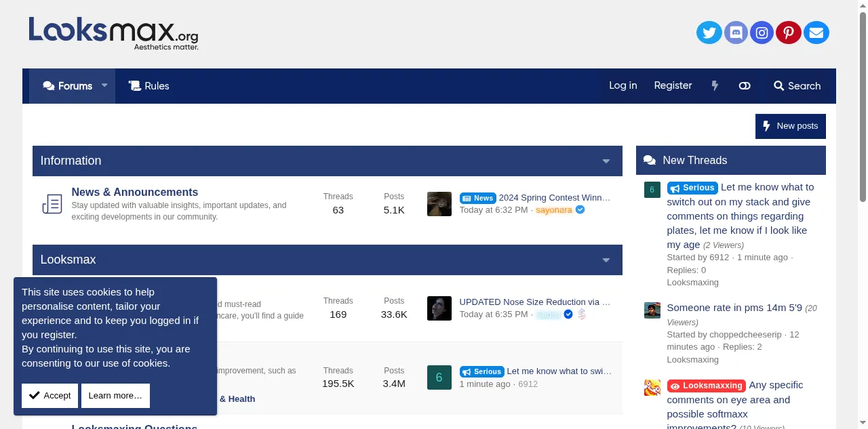Open the 'Let me know what to switch out' thread in sidebar
The width and height of the screenshot is (868, 429).
pyautogui.click(x=741, y=216)
